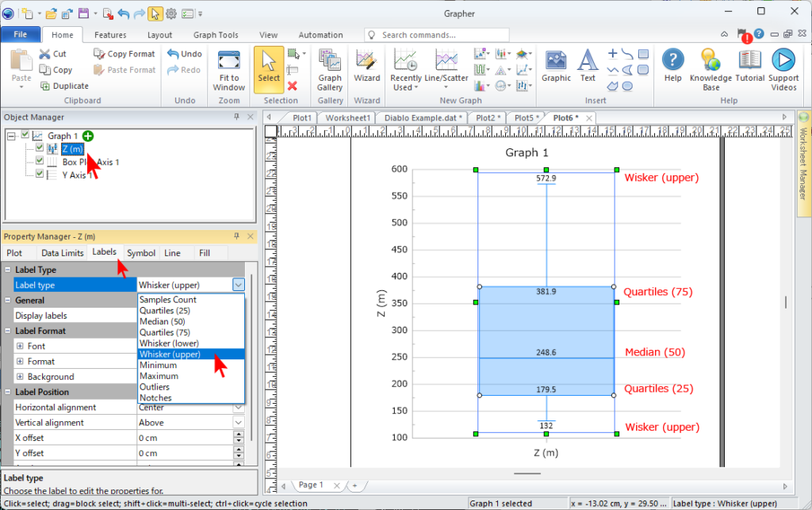Launch the Graph Wizard
This screenshot has height=510, width=812.
[366, 61]
